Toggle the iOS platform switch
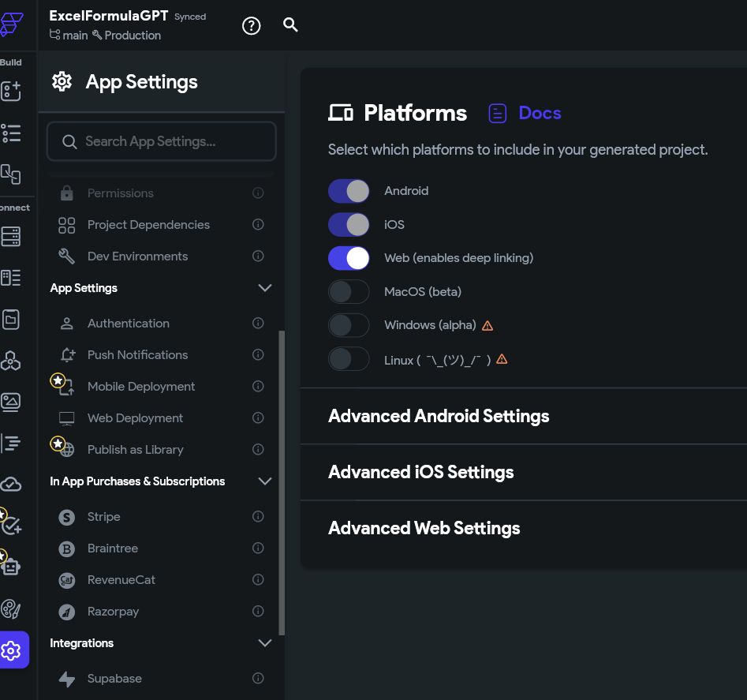The image size is (747, 700). point(349,224)
